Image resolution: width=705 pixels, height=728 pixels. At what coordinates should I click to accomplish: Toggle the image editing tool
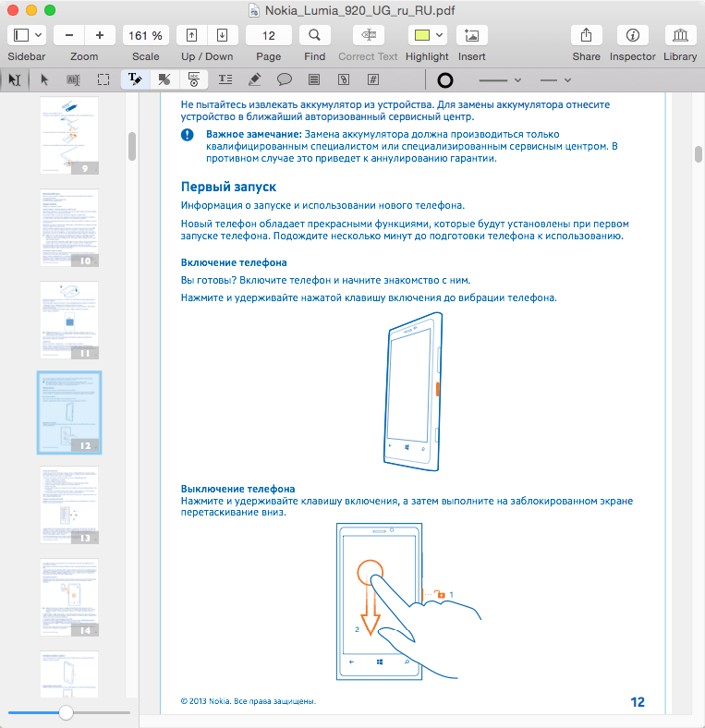click(164, 79)
